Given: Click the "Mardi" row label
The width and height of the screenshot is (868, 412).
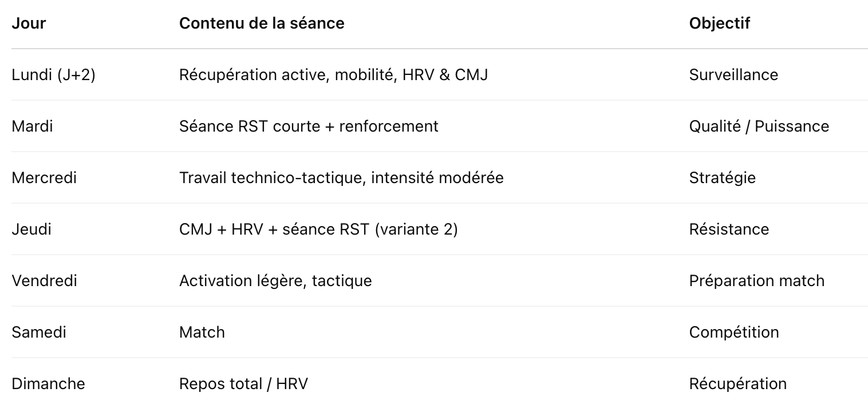Looking at the screenshot, I should pos(32,126).
